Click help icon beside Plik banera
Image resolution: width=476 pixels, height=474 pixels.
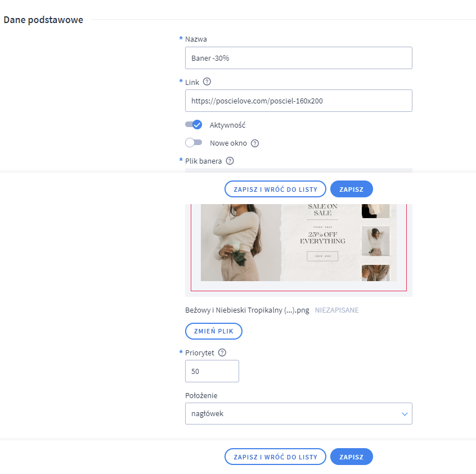click(x=230, y=161)
